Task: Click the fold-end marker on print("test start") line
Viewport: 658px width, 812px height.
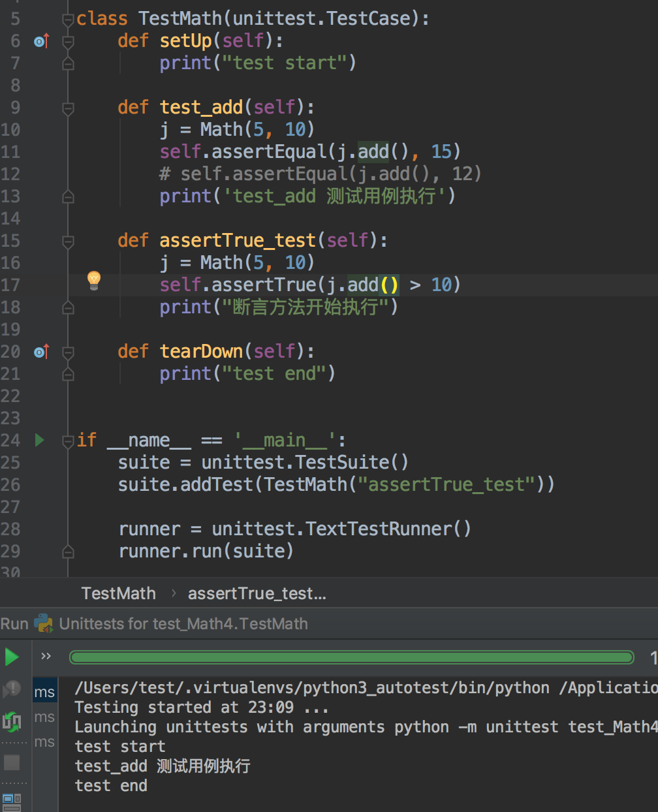Action: [x=68, y=64]
